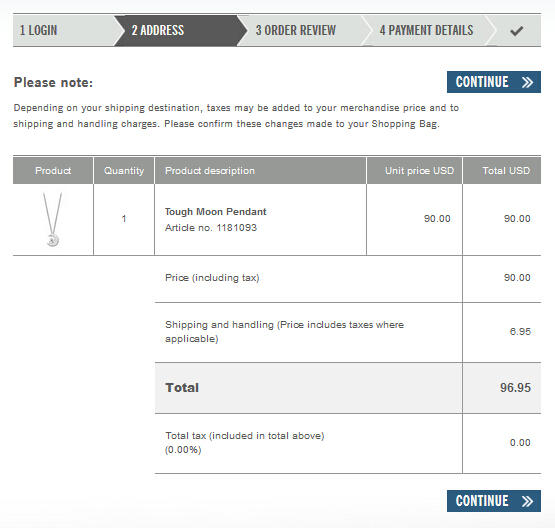
Task: Open the 3 ORDER REVIEW step
Action: [296, 30]
